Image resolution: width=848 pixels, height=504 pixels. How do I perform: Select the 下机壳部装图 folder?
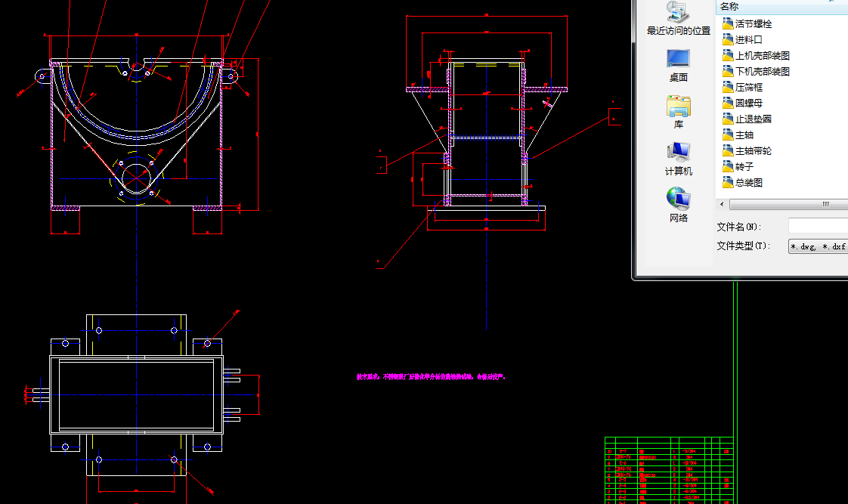756,71
